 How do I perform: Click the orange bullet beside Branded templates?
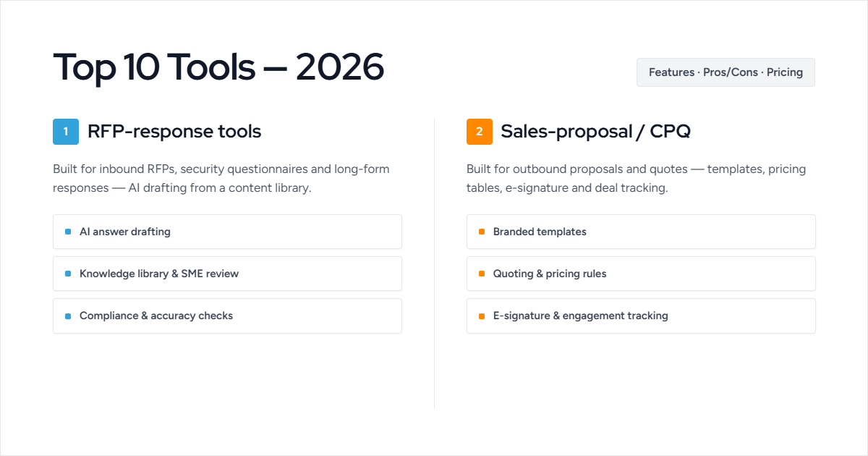(482, 232)
